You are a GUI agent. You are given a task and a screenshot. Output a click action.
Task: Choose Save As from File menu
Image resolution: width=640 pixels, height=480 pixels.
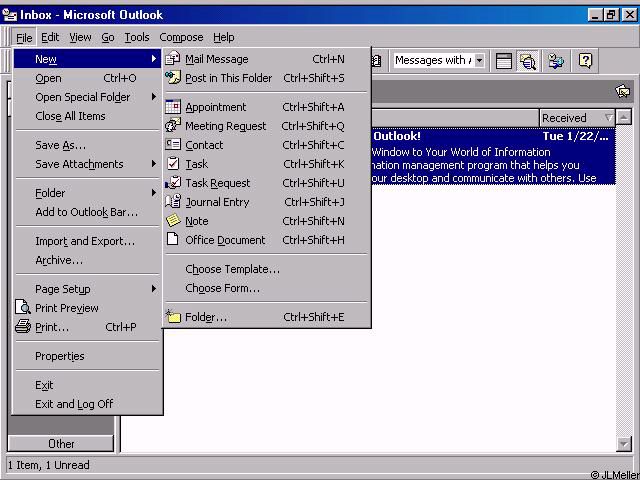pos(87,145)
